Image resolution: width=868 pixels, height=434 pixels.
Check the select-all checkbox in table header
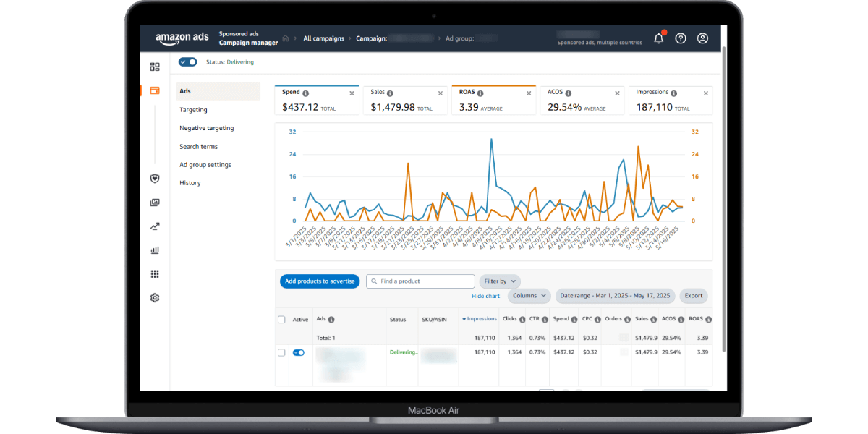[x=281, y=319]
